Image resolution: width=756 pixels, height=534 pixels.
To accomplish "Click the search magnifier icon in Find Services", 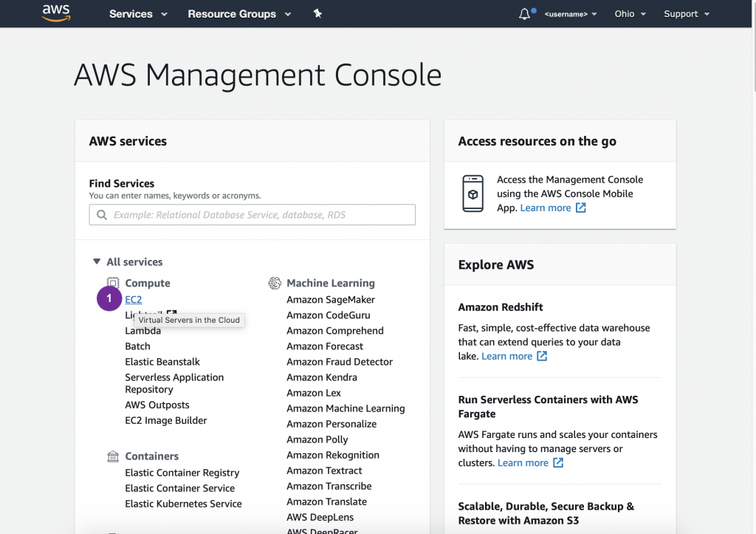I will tap(101, 215).
